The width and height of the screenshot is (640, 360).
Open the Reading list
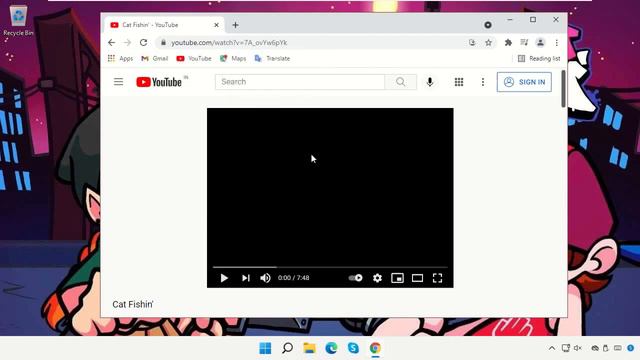(539, 58)
